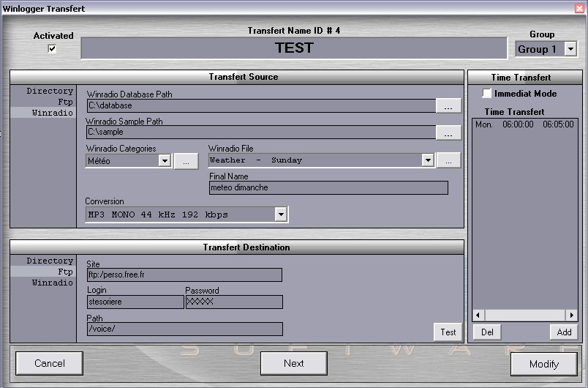Browse for Winradio Sample Path

click(448, 133)
